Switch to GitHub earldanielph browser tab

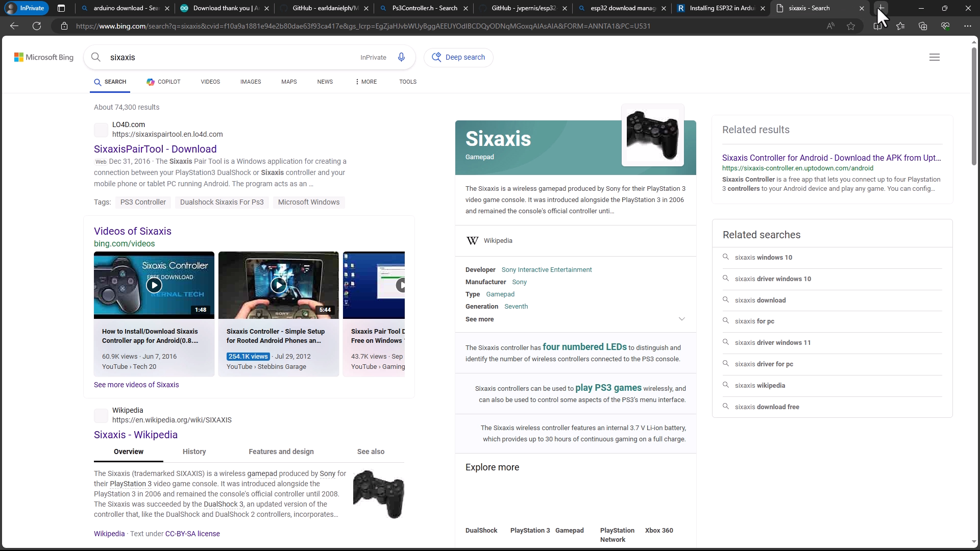(324, 8)
